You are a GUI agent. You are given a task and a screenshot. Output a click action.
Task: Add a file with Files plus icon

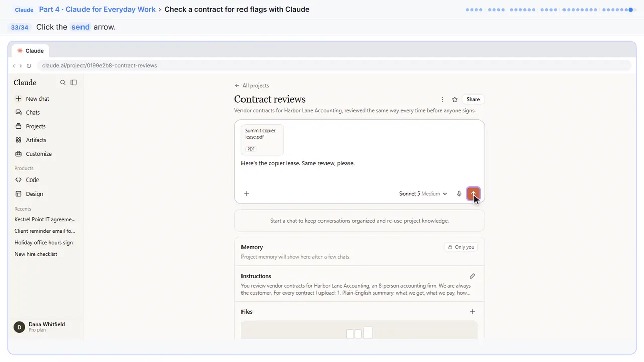click(472, 312)
